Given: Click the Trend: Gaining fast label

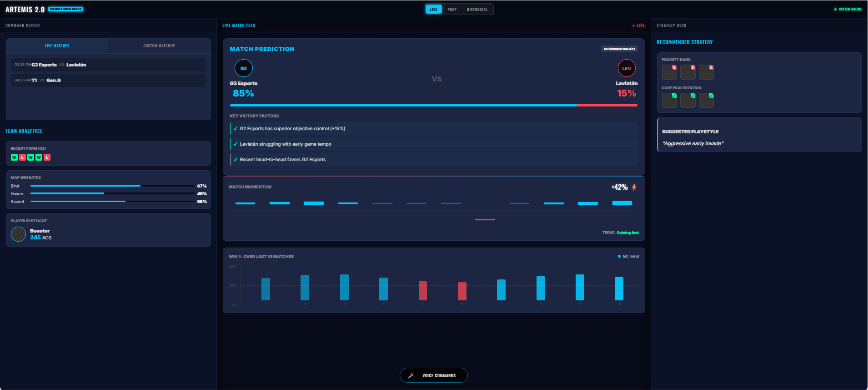Looking at the screenshot, I should tap(621, 233).
